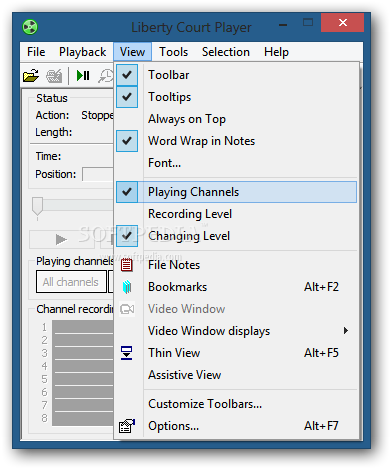
Task: Click the Video Window camera icon
Action: pyautogui.click(x=127, y=309)
